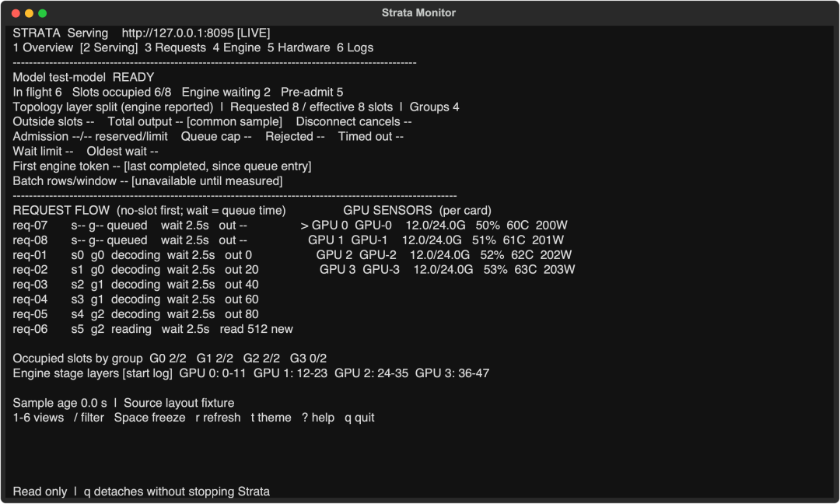This screenshot has width=840, height=504.
Task: Show the 6 Logs tab
Action: [x=355, y=47]
